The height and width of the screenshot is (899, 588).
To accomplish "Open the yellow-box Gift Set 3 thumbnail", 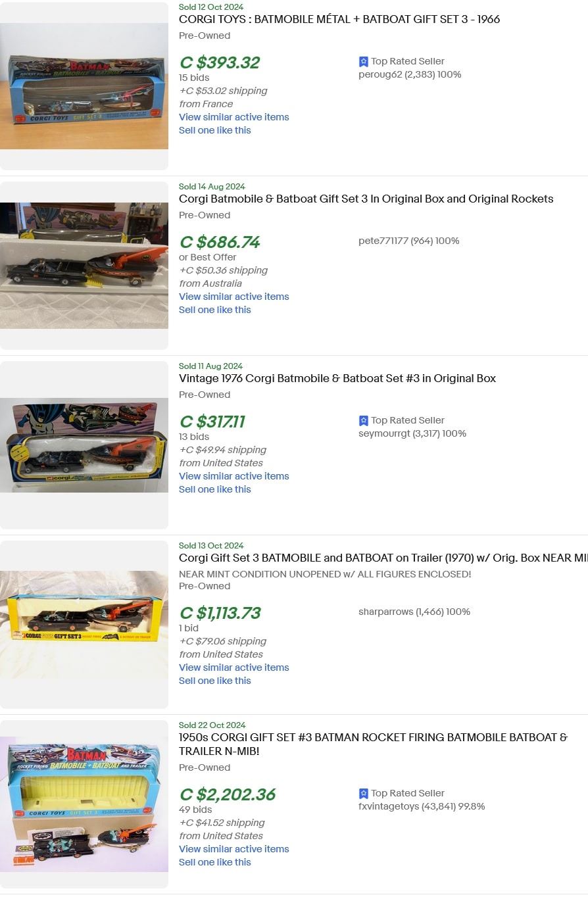I will pos(84,625).
